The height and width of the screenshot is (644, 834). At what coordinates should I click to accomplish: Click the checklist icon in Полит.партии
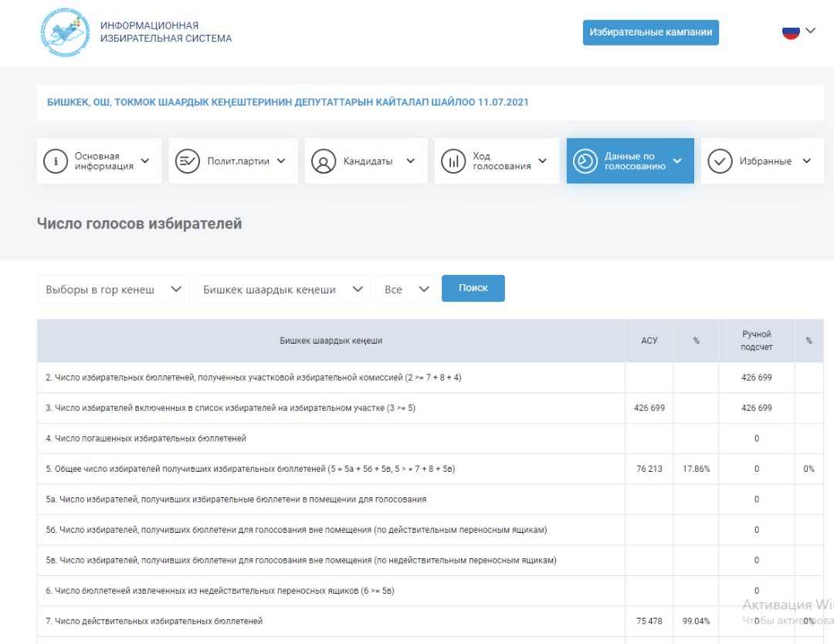tap(188, 161)
